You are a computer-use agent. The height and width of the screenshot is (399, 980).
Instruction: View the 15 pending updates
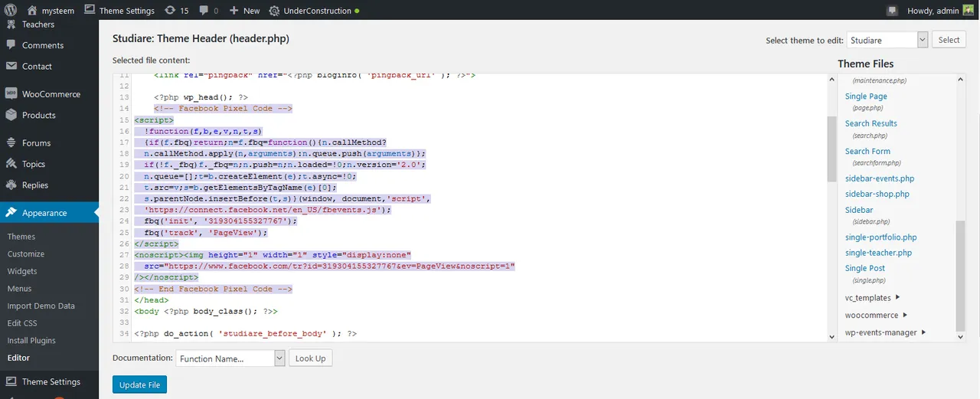point(176,11)
